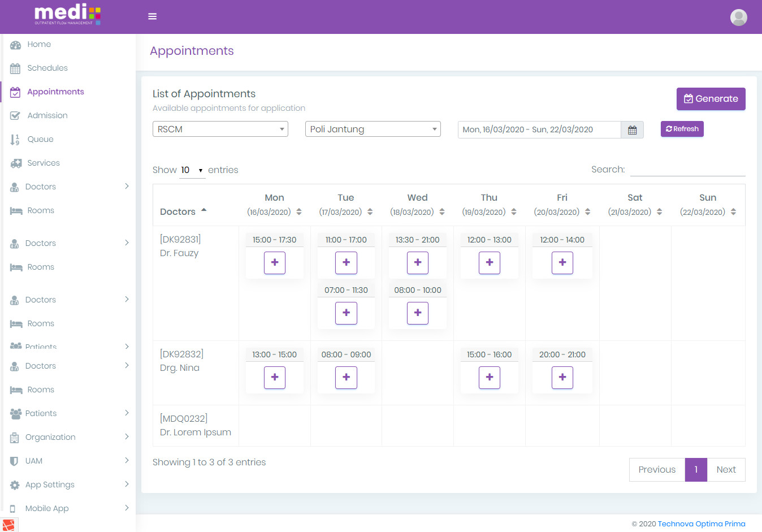Add appointment in Tuesday 07:00 - 11:30 slot

click(x=346, y=313)
